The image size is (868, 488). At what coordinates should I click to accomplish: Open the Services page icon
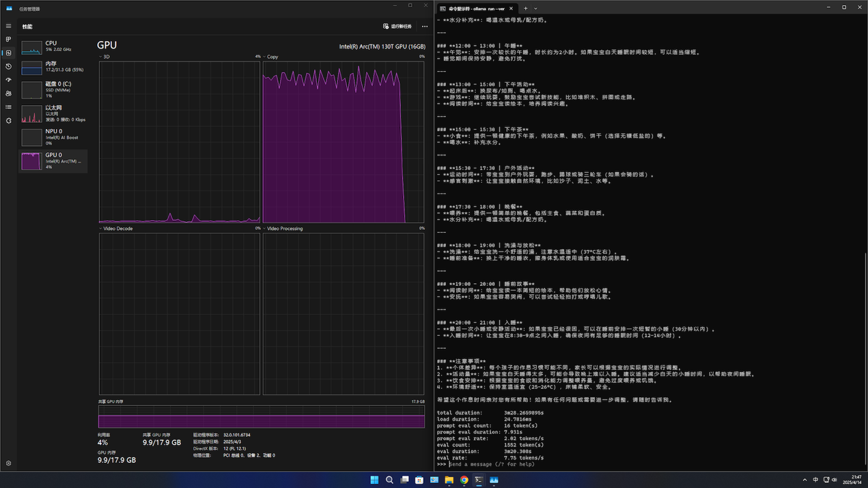[9, 121]
